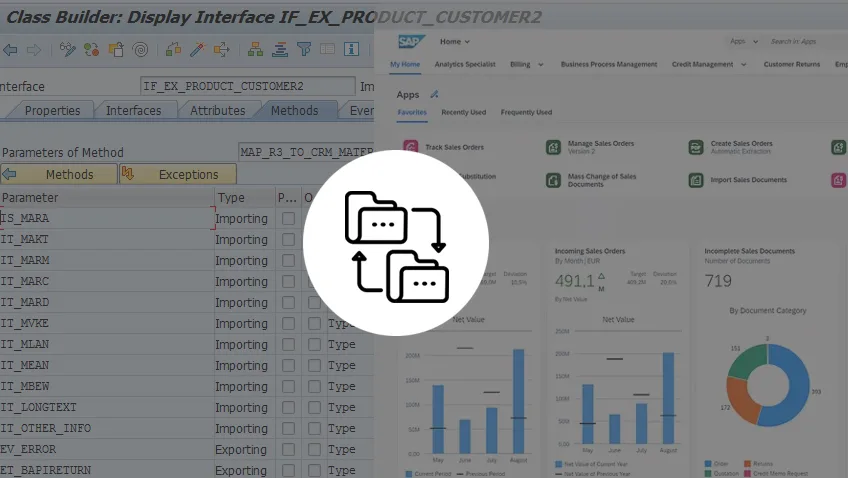Tick the P checkbox in the IT_LONGTEXT row
The image size is (848, 478).
[288, 407]
